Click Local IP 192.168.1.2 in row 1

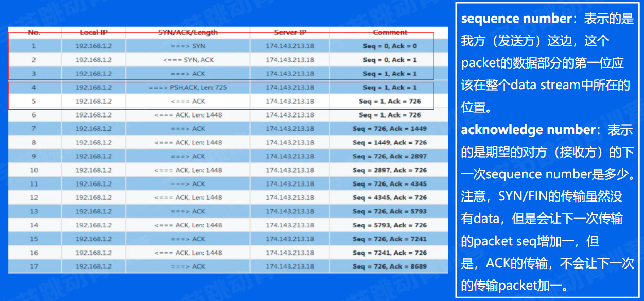[x=93, y=46]
